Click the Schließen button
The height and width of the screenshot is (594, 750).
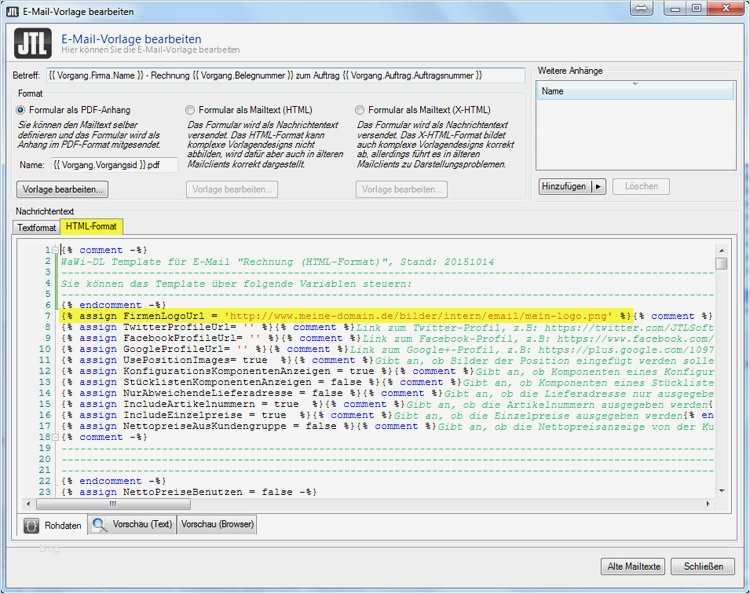[702, 567]
